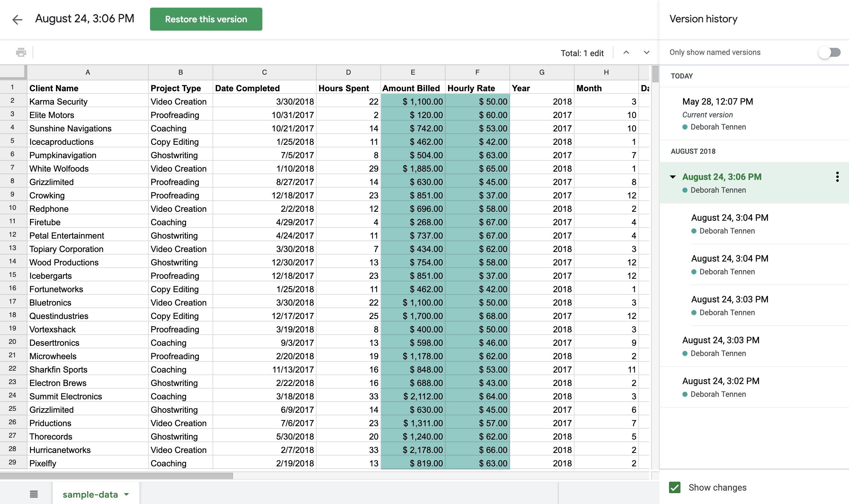This screenshot has width=849, height=504.
Task: Click Restore this version button
Action: tap(206, 19)
